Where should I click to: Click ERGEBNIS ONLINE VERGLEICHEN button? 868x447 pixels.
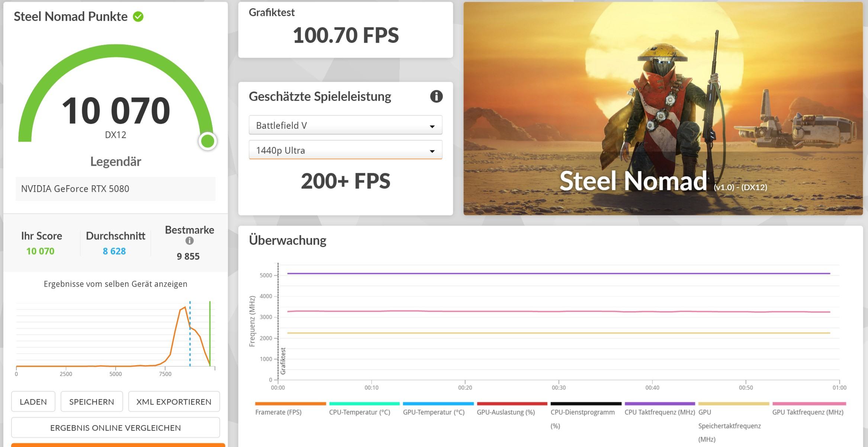(115, 428)
